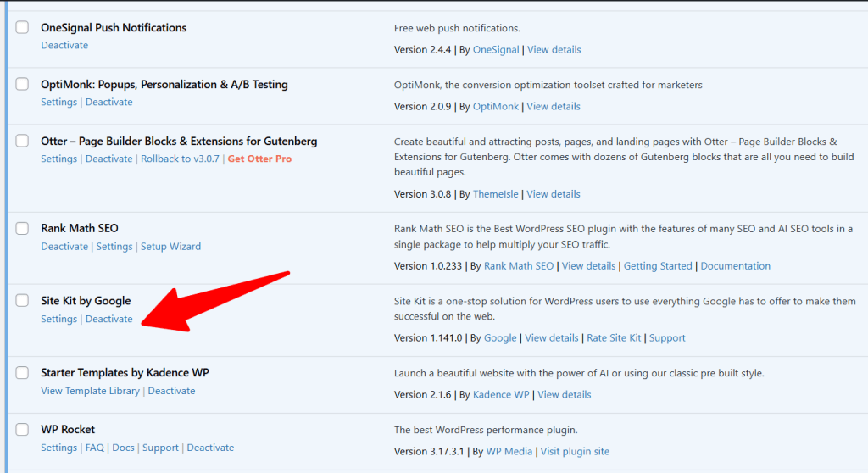Image resolution: width=868 pixels, height=473 pixels.
Task: Deactivate Starter Templates by Kadence WP
Action: [171, 391]
